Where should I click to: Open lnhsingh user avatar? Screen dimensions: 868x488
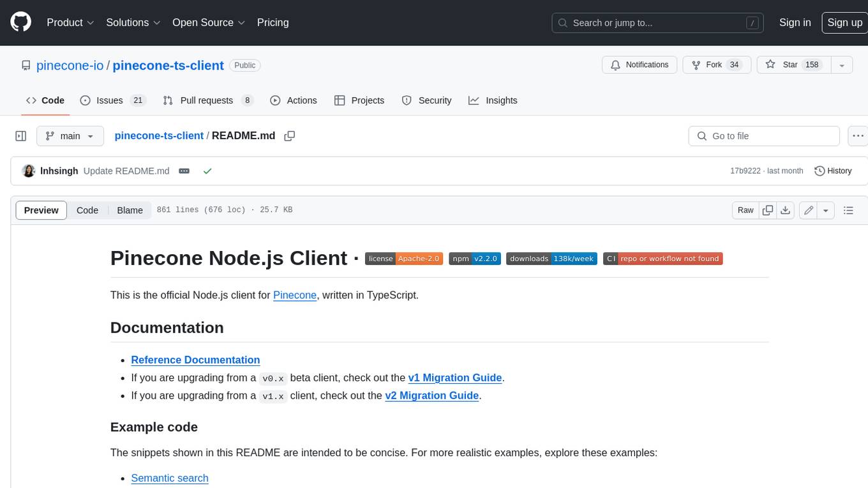(x=29, y=171)
